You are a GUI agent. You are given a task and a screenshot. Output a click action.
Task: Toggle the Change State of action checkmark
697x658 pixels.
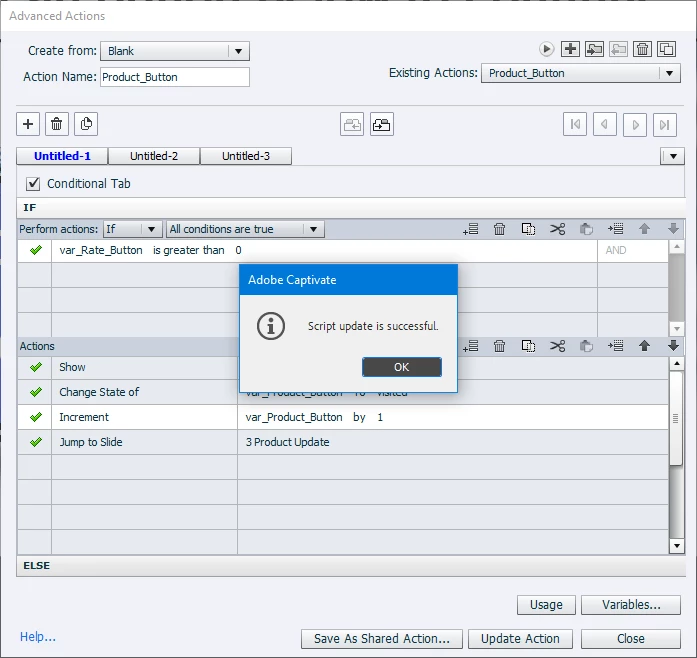click(36, 392)
